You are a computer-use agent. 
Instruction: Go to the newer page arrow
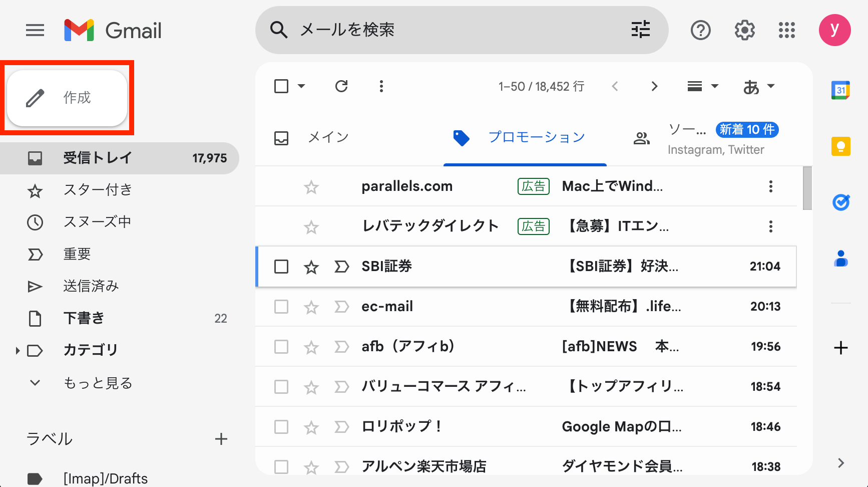[x=615, y=86]
